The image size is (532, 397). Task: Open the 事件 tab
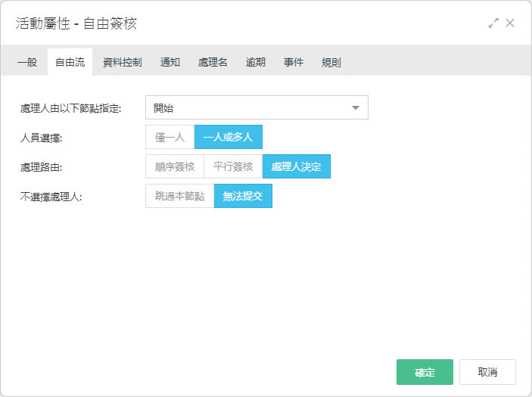click(x=294, y=62)
